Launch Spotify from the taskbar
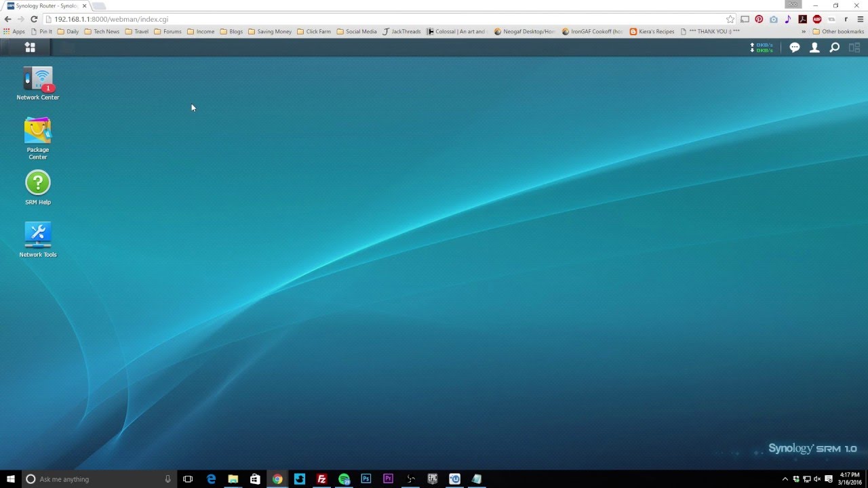 [x=343, y=479]
